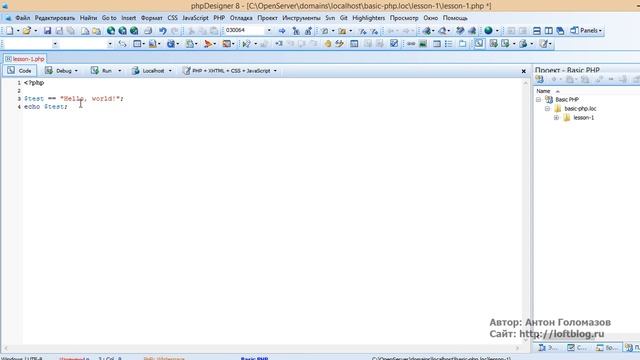The image size is (640, 360).
Task: Click the bulleted list icon
Action: coord(449,44)
